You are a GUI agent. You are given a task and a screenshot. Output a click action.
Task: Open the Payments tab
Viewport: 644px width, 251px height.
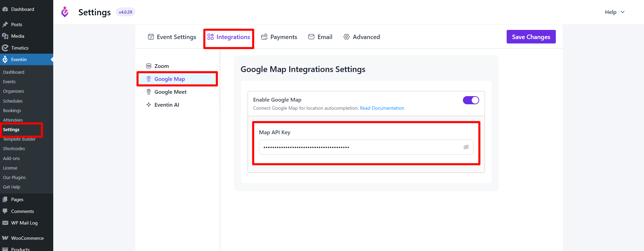pyautogui.click(x=279, y=37)
